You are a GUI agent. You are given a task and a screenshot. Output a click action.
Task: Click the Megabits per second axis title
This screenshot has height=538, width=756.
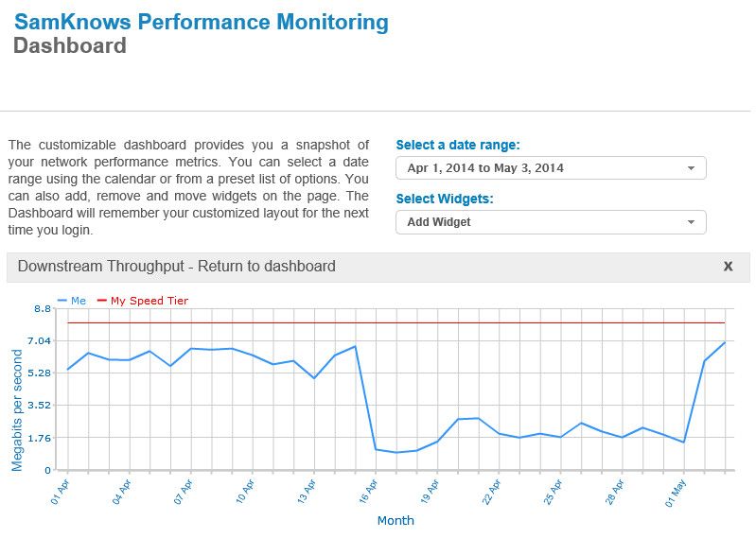pos(17,409)
